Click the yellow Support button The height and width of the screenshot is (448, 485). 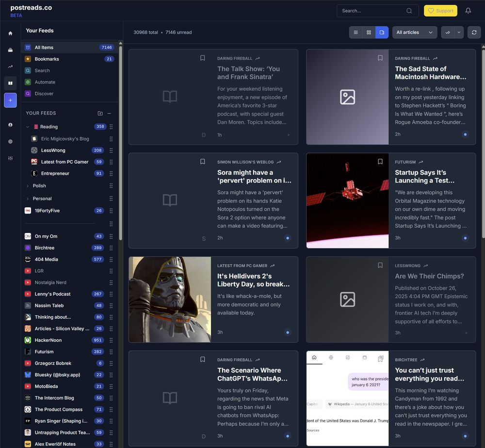coord(440,11)
